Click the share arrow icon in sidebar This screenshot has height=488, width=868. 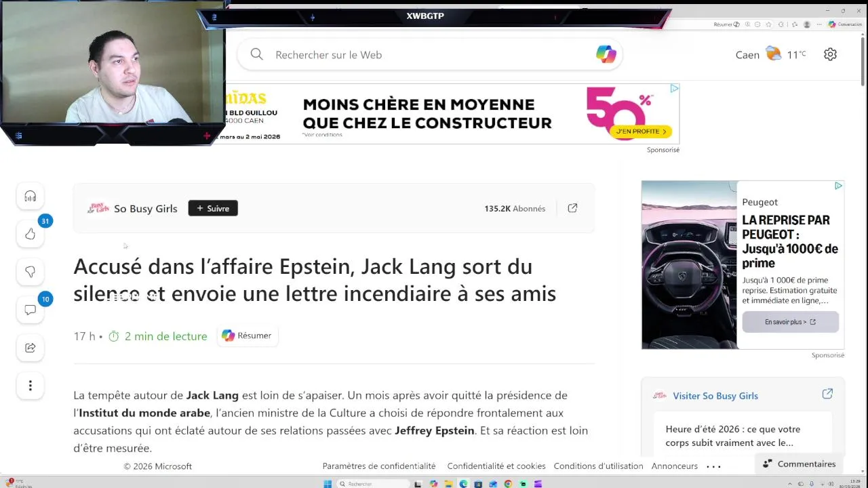click(30, 348)
